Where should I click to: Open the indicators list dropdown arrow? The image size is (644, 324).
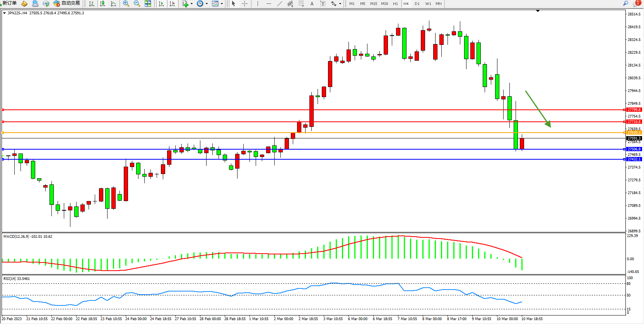click(191, 4)
